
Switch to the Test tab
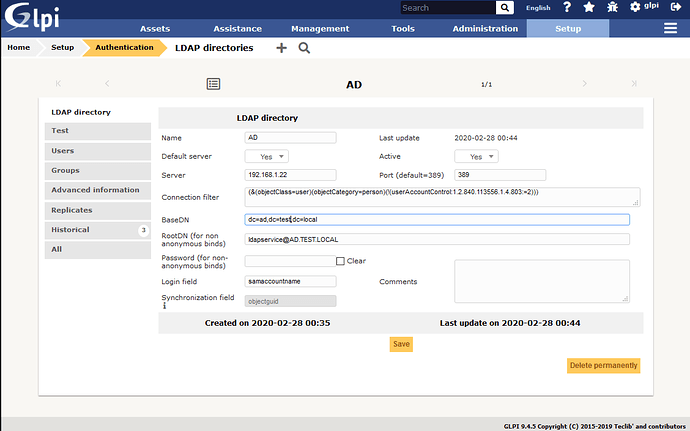pyautogui.click(x=98, y=131)
